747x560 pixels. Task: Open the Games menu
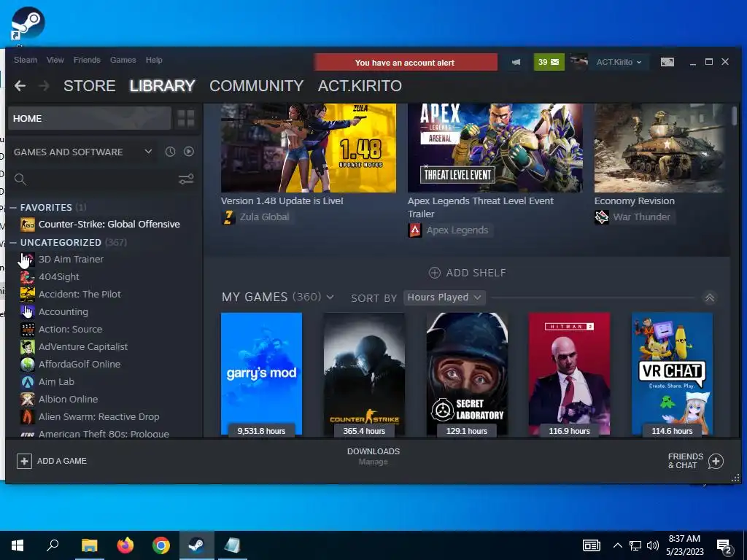click(x=123, y=60)
